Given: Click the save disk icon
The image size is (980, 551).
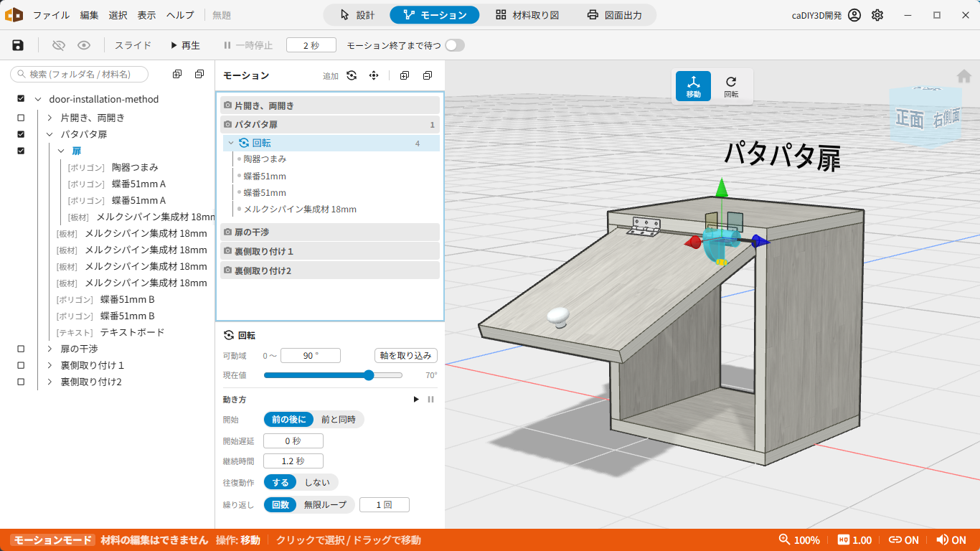Looking at the screenshot, I should click(18, 45).
